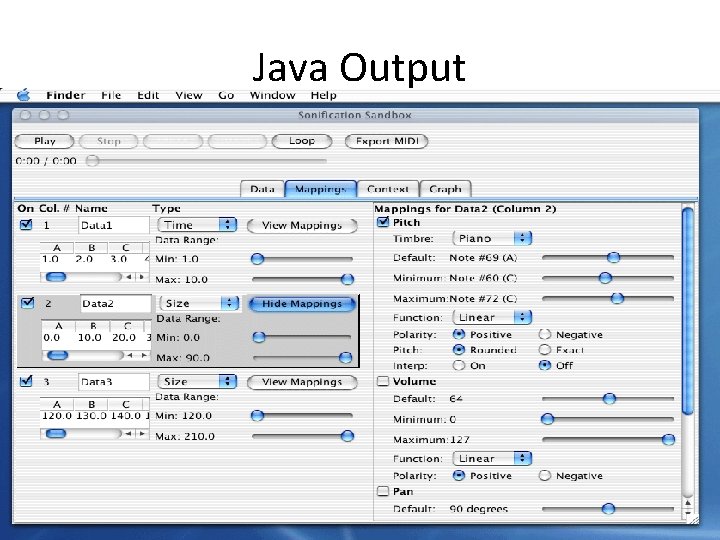Viewport: 720px width, 540px height.
Task: Uncheck the On checkbox for column 2
Action: click(x=28, y=303)
